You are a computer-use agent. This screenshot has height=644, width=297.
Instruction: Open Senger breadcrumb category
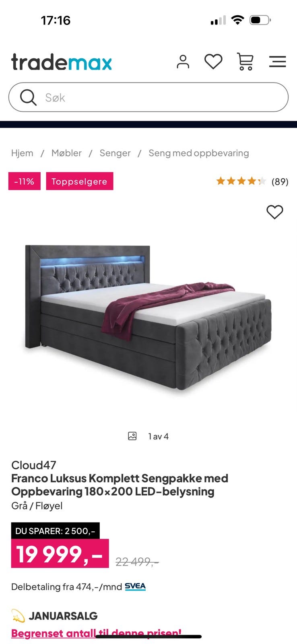(x=115, y=153)
